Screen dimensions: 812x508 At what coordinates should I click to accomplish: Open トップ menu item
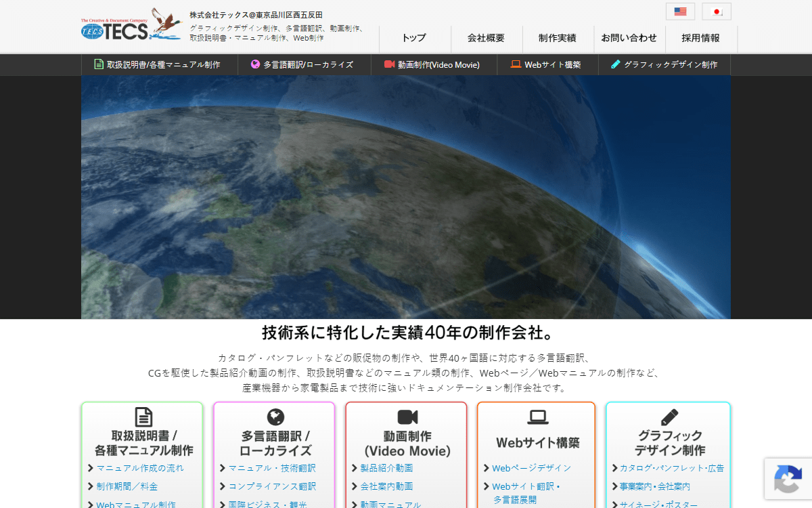[x=414, y=39]
